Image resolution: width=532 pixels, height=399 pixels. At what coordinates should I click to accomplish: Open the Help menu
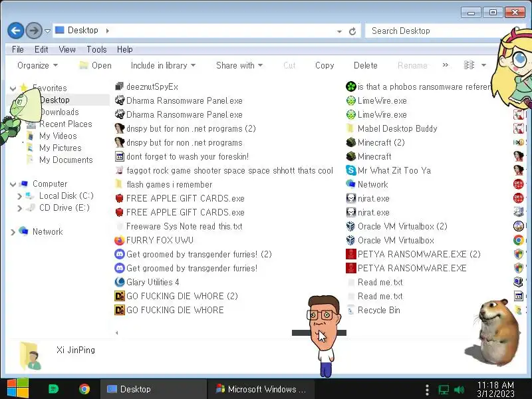(x=124, y=49)
